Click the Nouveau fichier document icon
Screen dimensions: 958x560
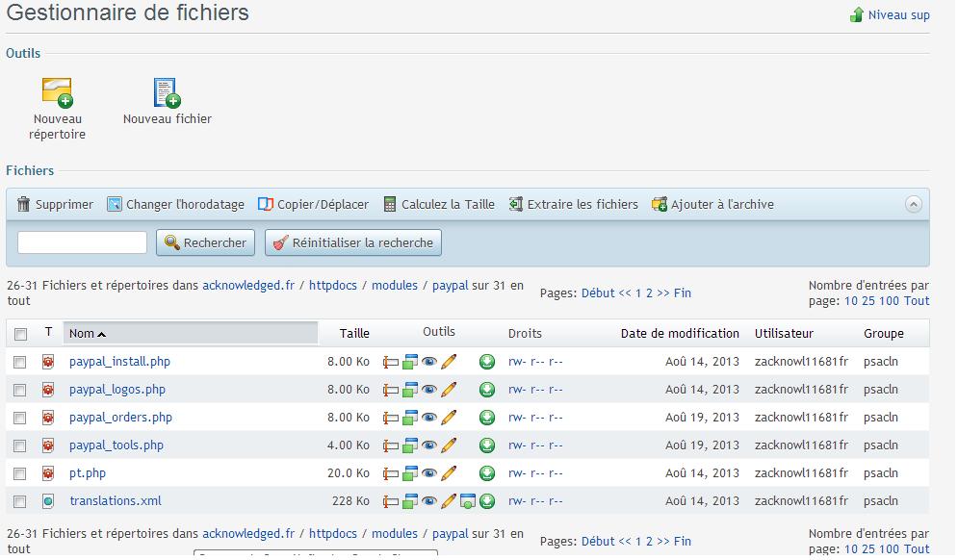click(167, 92)
